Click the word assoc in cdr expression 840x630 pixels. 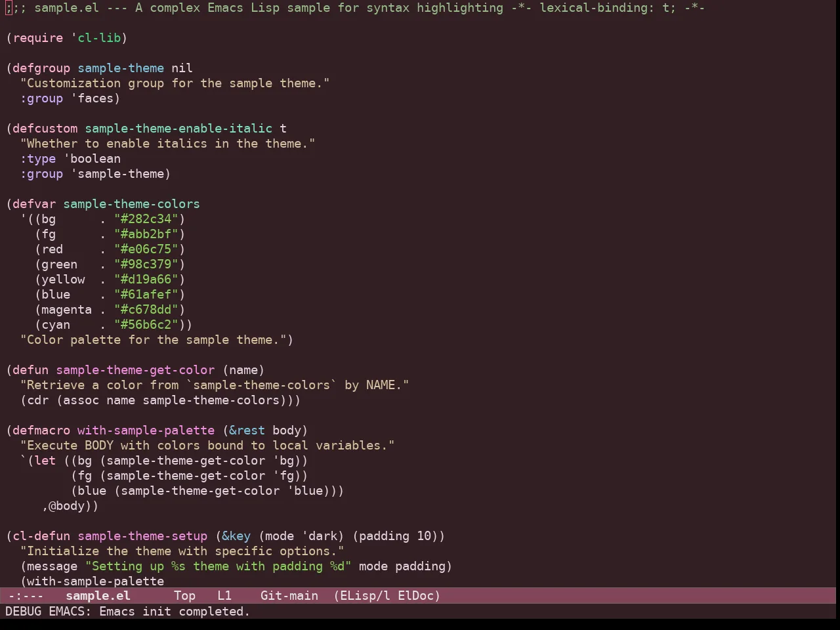(x=81, y=400)
